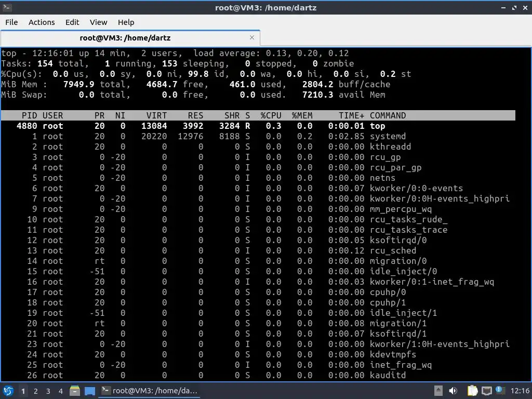The width and height of the screenshot is (532, 399).
Task: Switch to workspace 2
Action: [36, 391]
